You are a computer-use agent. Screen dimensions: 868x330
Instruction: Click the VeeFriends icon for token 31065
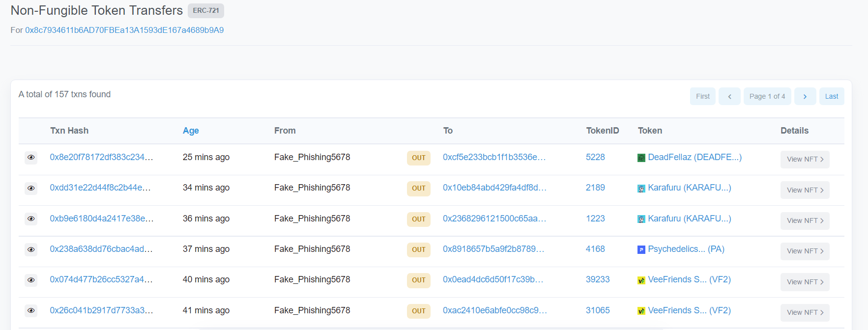[641, 311]
